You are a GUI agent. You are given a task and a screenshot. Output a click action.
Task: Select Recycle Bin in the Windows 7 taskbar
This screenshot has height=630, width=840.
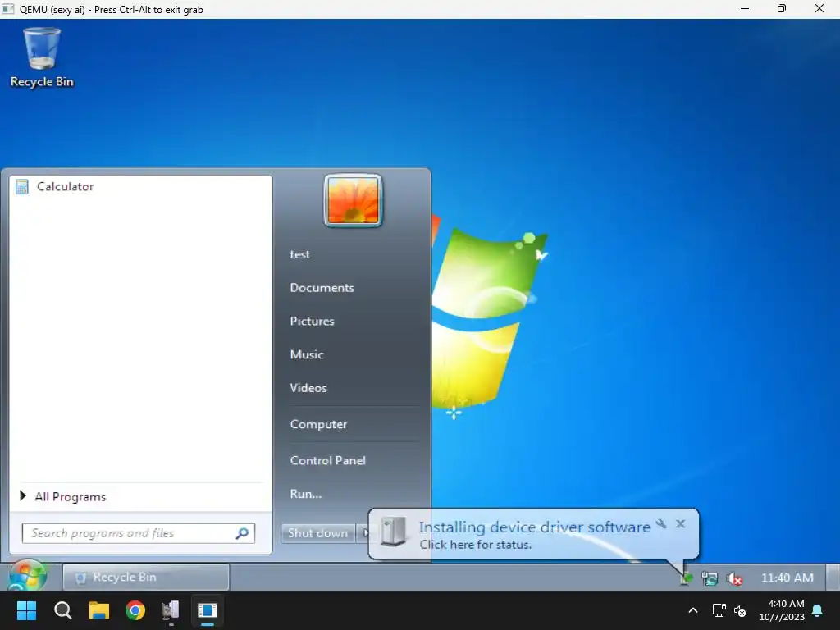coord(146,577)
